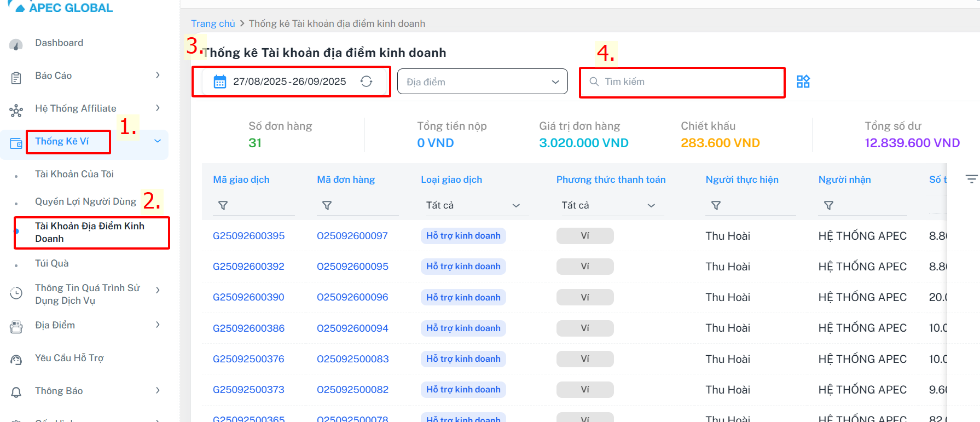The image size is (980, 422).
Task: Select Túi Quà in the sidebar
Action: pos(52,263)
